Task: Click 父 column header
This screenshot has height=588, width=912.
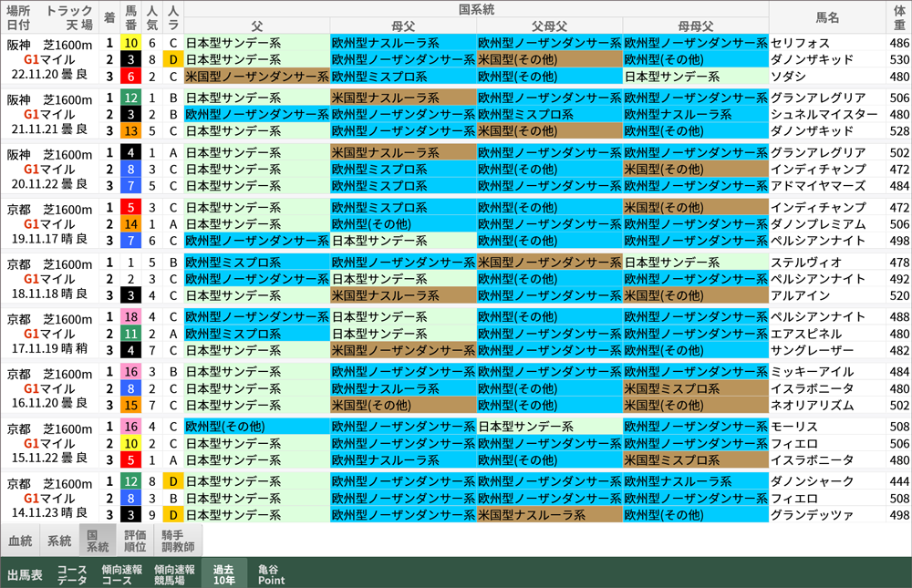Action: 257,26
